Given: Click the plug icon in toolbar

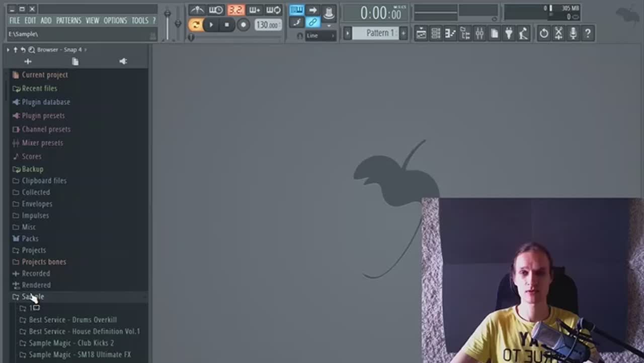Looking at the screenshot, I should point(509,34).
